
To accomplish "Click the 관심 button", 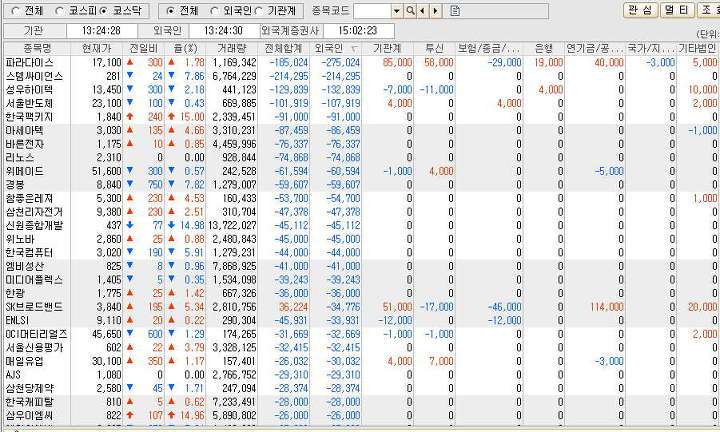I will click(640, 10).
